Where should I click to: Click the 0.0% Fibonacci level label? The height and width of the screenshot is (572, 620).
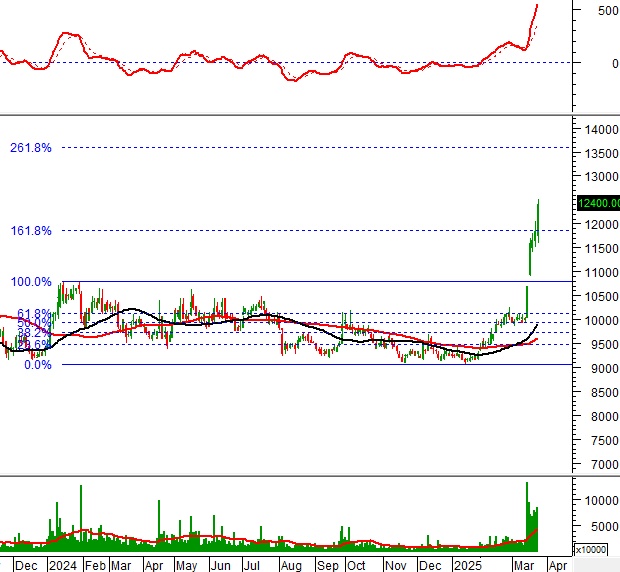[x=38, y=365]
